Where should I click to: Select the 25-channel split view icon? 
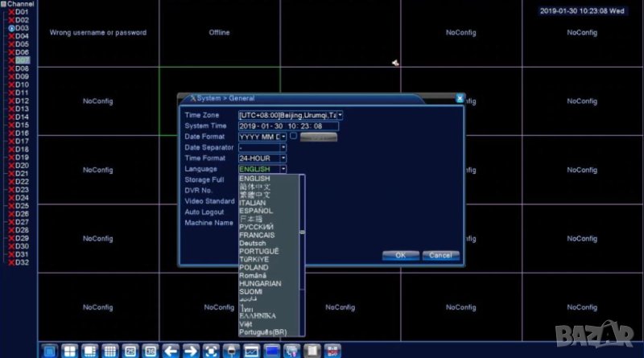point(130,351)
